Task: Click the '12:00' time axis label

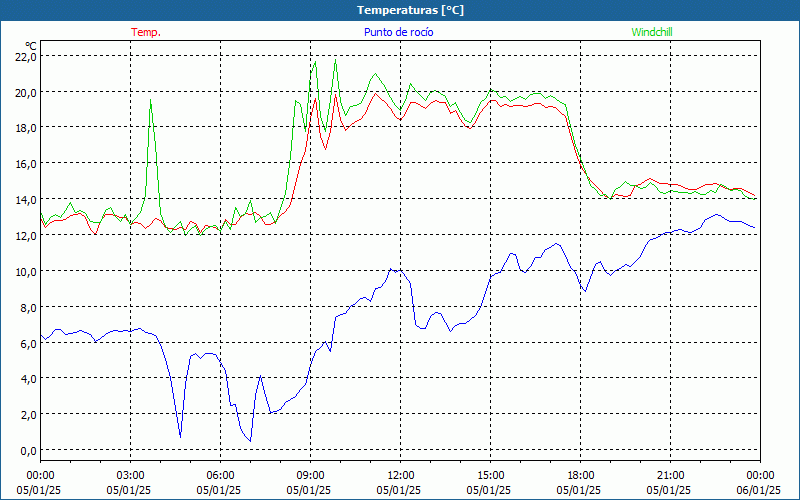Action: pos(401,476)
